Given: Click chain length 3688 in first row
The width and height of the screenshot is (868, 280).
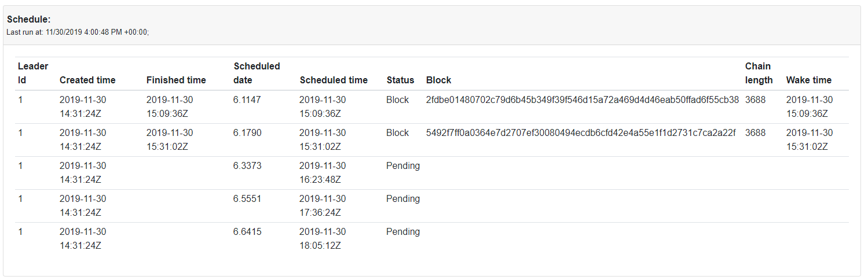Looking at the screenshot, I should click(755, 100).
